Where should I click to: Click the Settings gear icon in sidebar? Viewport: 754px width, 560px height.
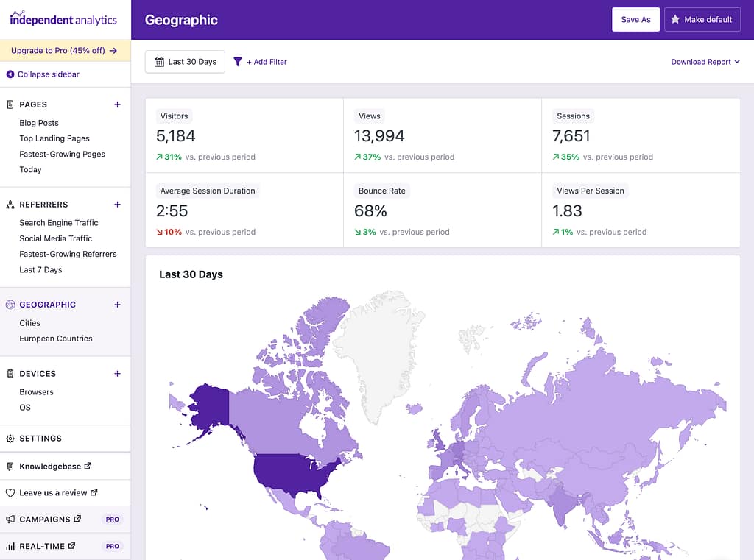(x=10, y=439)
